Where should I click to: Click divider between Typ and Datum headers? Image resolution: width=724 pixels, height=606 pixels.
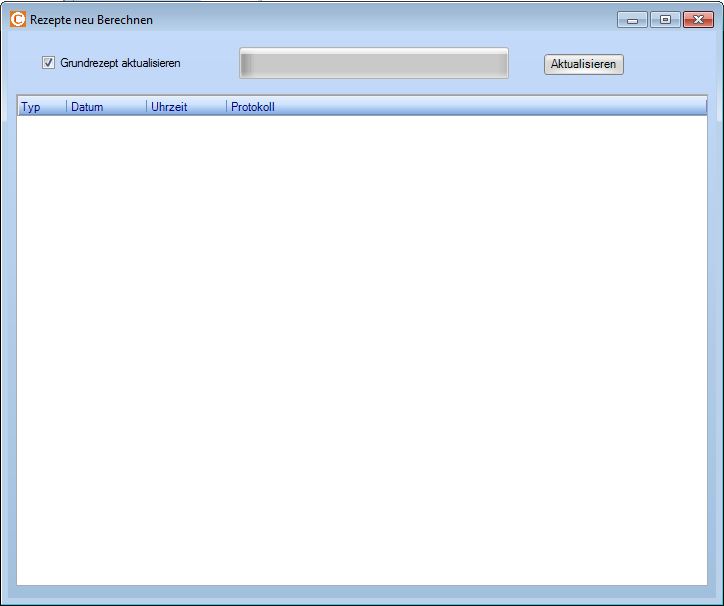(67, 107)
